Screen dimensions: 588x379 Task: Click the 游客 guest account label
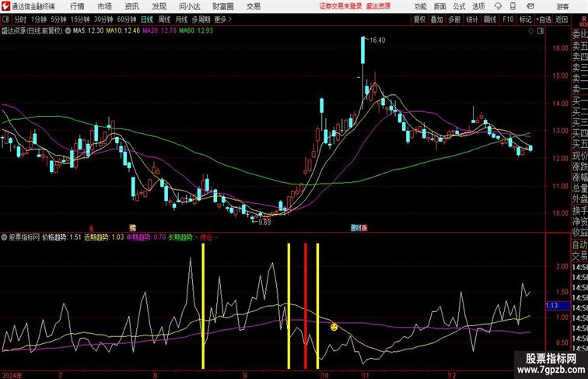coord(562,7)
